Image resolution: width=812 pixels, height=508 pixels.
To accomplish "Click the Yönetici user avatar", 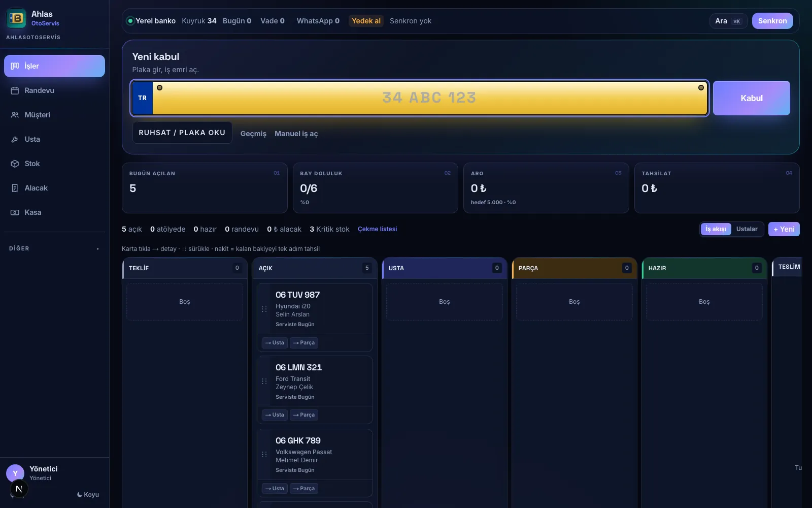I will [15, 473].
